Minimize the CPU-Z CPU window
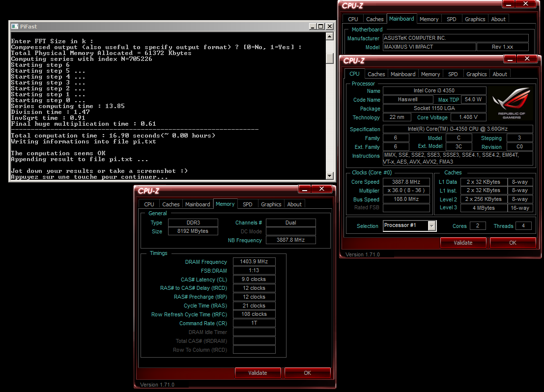Viewport: 544px width, 392px height. pos(510,58)
